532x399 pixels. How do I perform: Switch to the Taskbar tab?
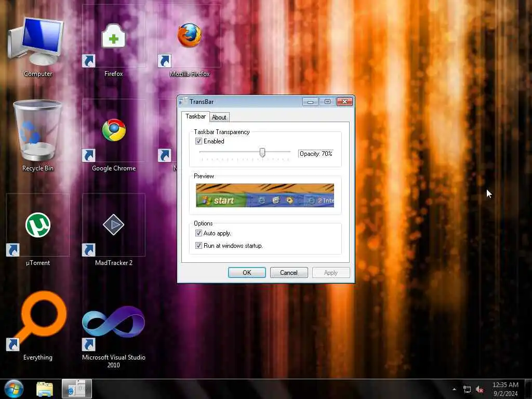(195, 116)
